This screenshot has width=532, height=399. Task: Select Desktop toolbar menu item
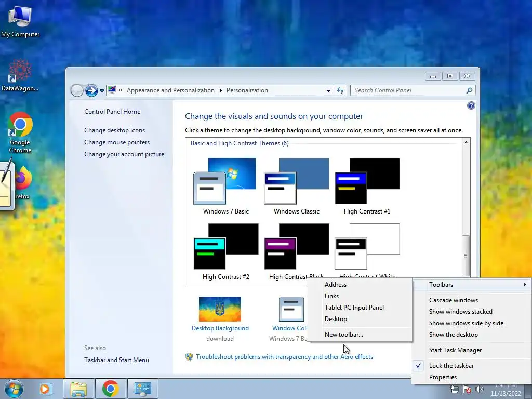coord(360,319)
